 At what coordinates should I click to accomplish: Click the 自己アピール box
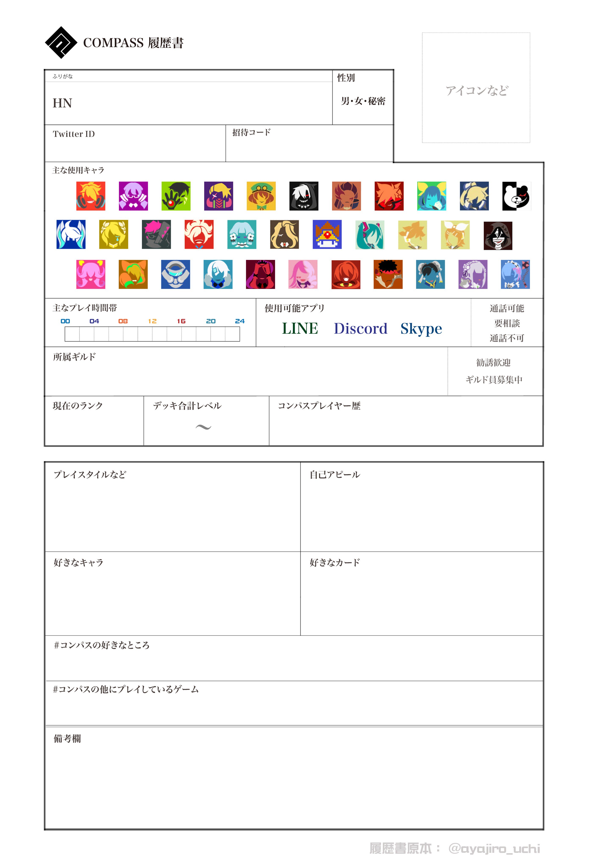[421, 507]
